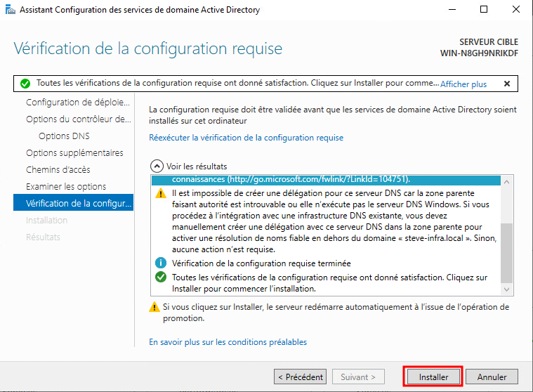533x392 pixels.
Task: Open the Options supplémentaires step
Action: click(74, 153)
